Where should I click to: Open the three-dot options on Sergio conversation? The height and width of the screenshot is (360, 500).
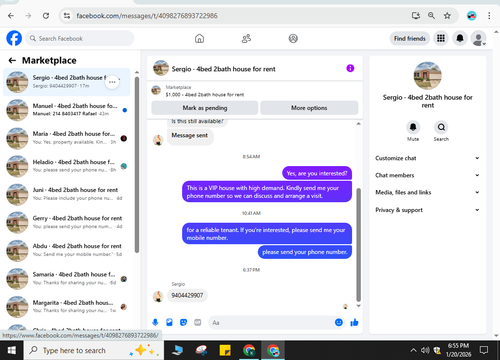pyautogui.click(x=112, y=82)
